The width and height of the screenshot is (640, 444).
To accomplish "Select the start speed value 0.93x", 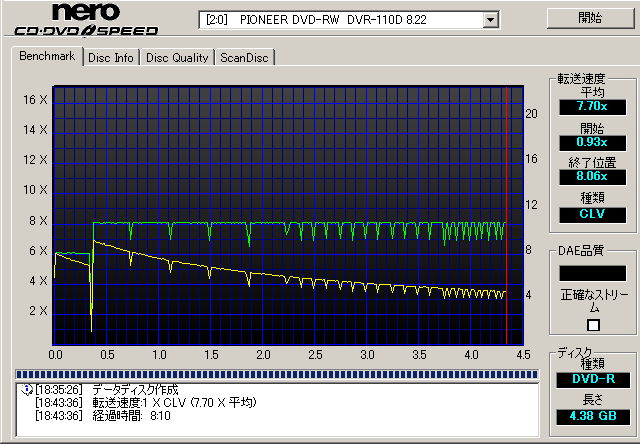I will (x=592, y=142).
